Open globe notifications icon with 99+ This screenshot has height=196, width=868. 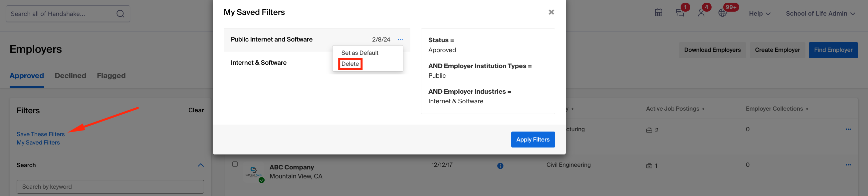(x=723, y=13)
